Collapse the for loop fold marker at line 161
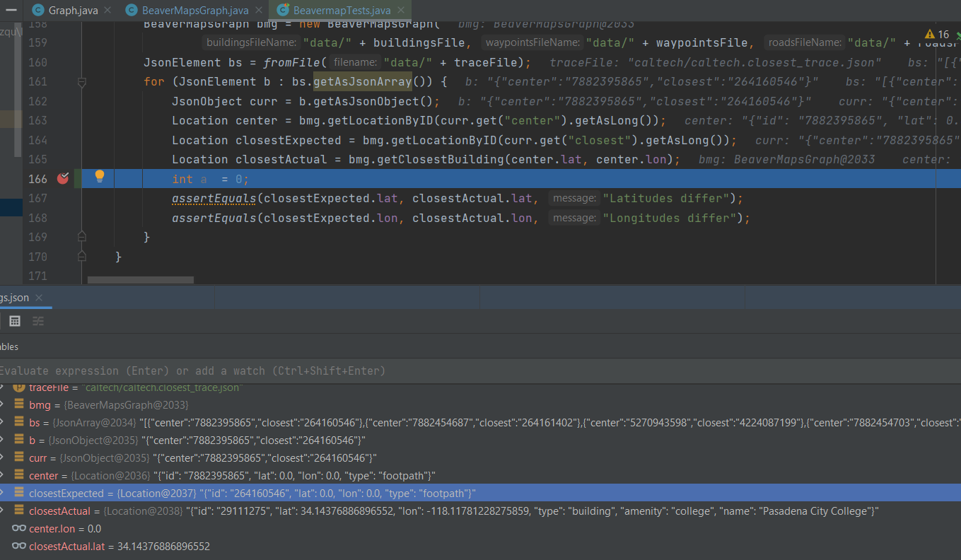 click(81, 82)
